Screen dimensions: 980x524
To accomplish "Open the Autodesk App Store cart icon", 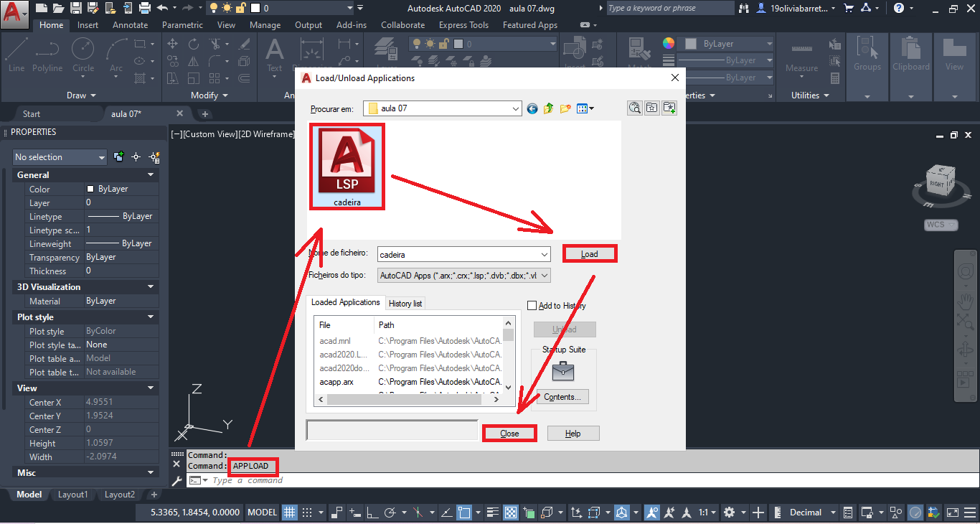I will coord(849,8).
